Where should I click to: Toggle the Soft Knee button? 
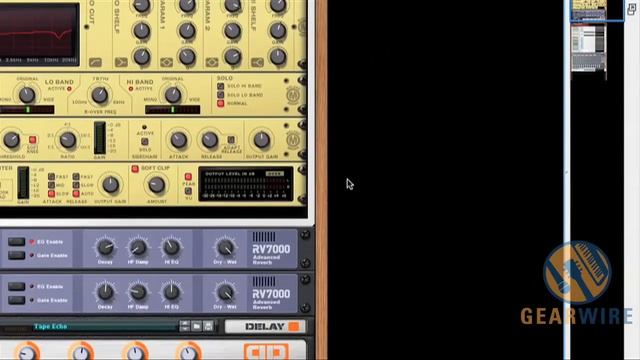32,140
